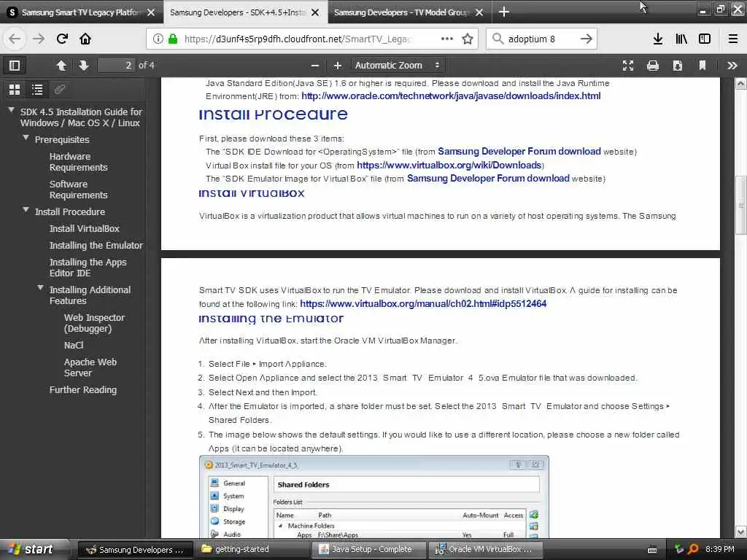Switch PDF to presentation mode

point(628,65)
